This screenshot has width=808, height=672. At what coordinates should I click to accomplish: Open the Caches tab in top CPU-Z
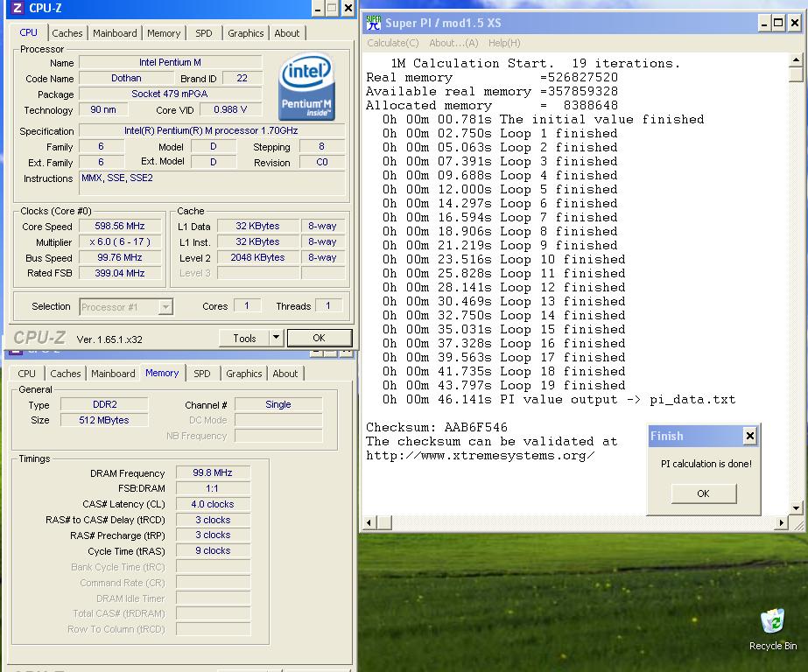click(67, 33)
